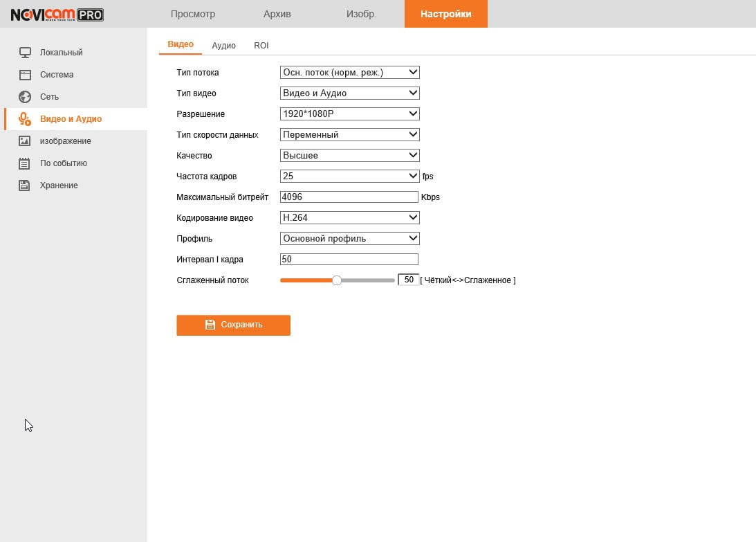Viewport: 756px width, 542px height.
Task: Switch to the Архив tab
Action: tap(277, 14)
